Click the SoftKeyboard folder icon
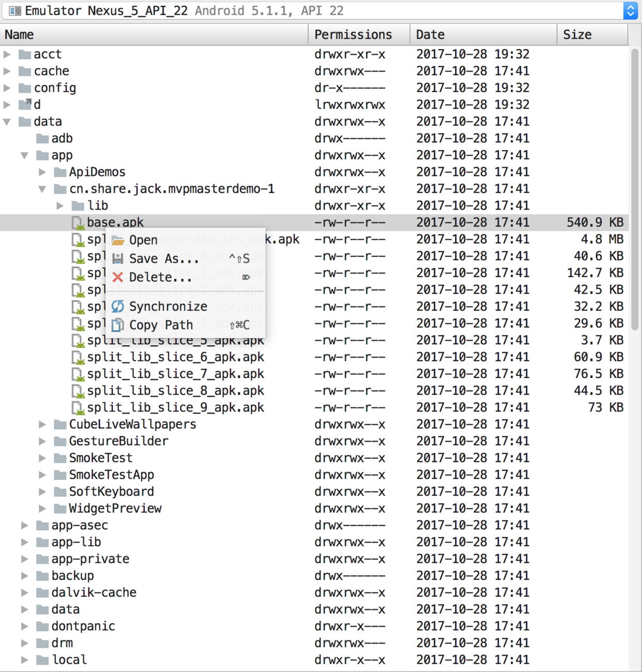Image resolution: width=642 pixels, height=672 pixels. pos(60,492)
